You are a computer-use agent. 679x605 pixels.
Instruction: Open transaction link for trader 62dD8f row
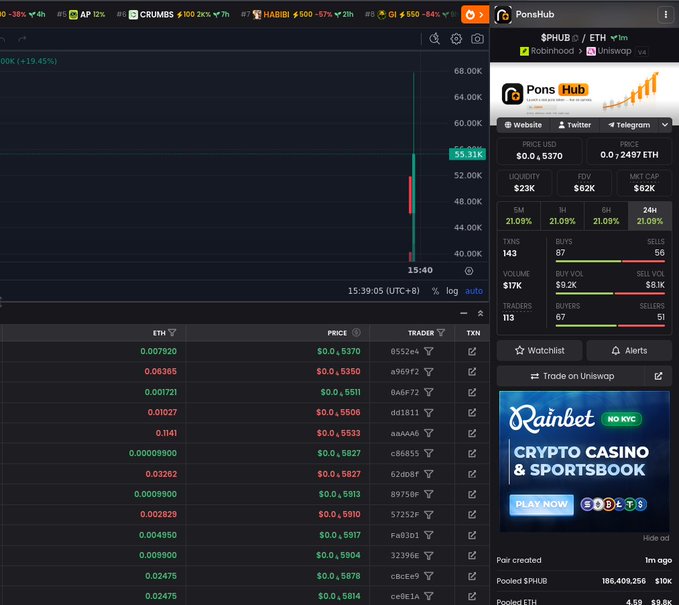click(x=472, y=474)
